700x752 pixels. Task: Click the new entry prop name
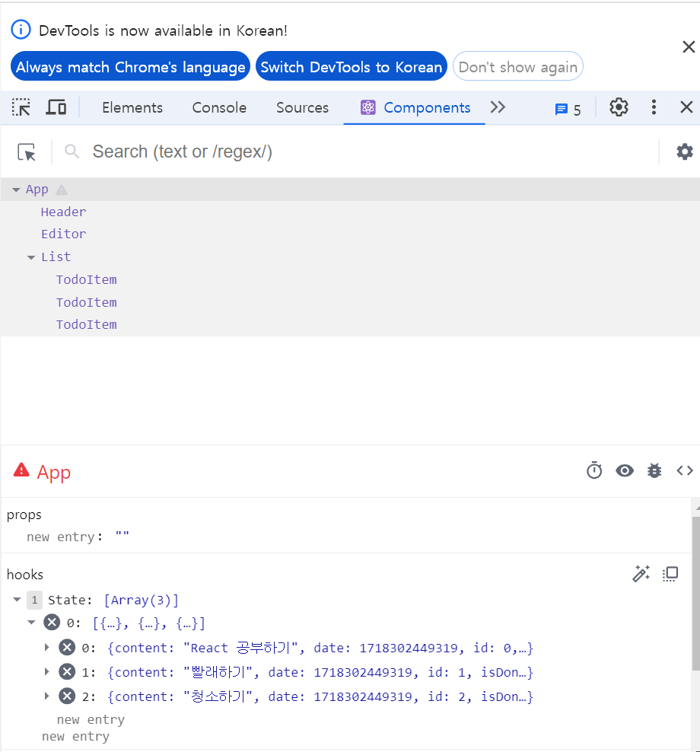pyautogui.click(x=60, y=537)
